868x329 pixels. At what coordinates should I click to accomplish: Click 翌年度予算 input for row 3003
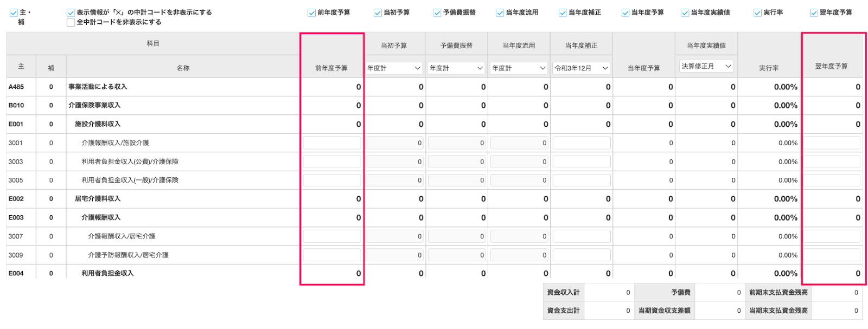(x=832, y=162)
